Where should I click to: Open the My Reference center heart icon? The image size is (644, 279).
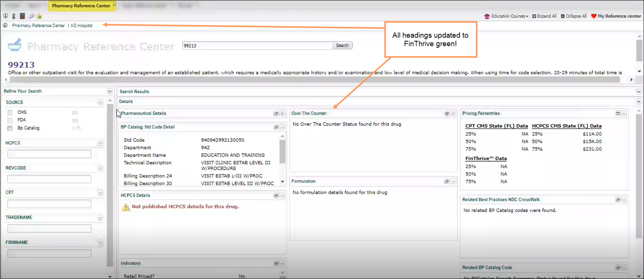coord(594,16)
